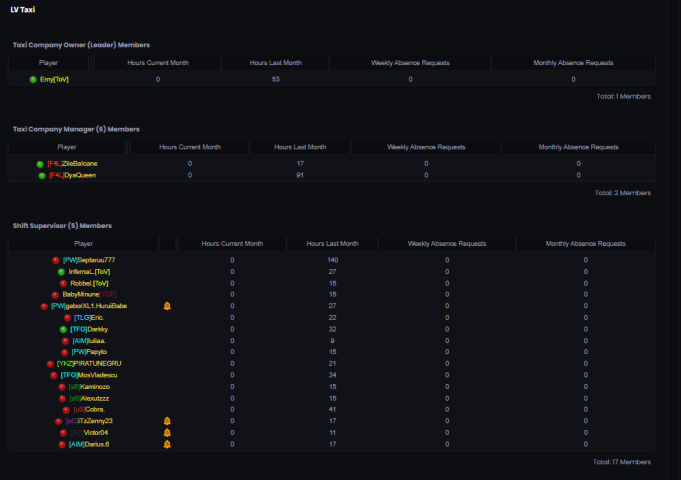This screenshot has width=681, height=480.
Task: Click green status dot of [TFG]Darkky
Action: pos(63,329)
